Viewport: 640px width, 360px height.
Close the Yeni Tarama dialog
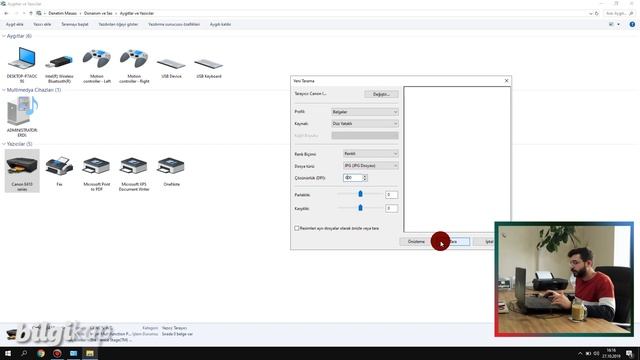pyautogui.click(x=506, y=81)
